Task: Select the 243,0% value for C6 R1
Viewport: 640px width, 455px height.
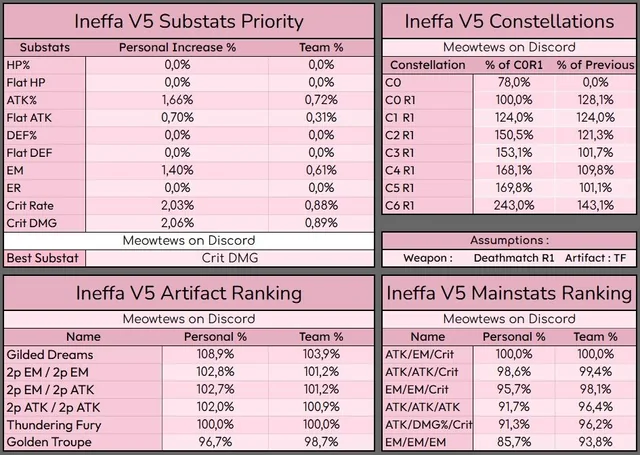Action: pyautogui.click(x=514, y=205)
